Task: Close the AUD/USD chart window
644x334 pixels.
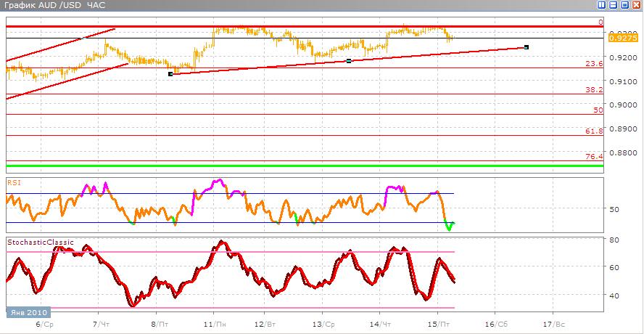Action: (x=637, y=5)
